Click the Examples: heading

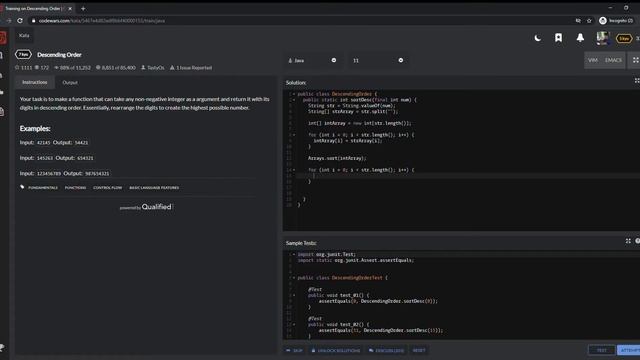coord(35,129)
